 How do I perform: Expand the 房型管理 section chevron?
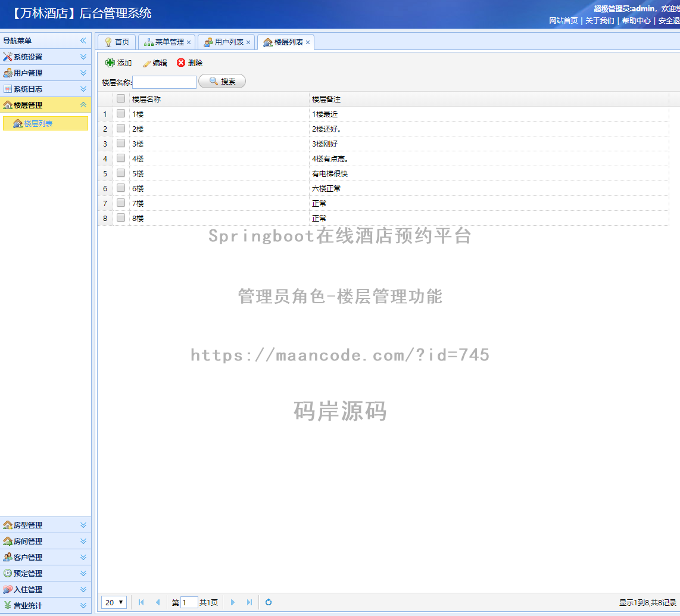pos(83,525)
